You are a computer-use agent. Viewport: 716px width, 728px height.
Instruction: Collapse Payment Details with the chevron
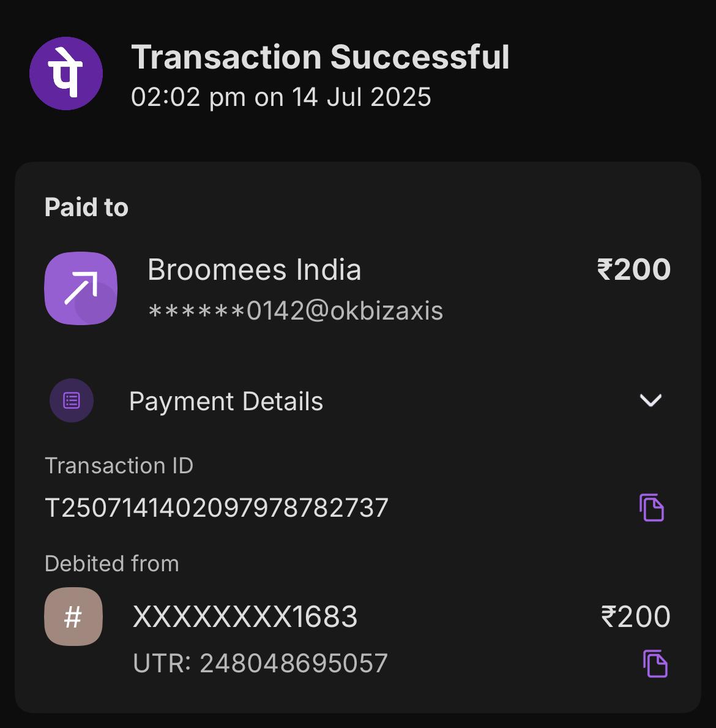pyautogui.click(x=651, y=400)
